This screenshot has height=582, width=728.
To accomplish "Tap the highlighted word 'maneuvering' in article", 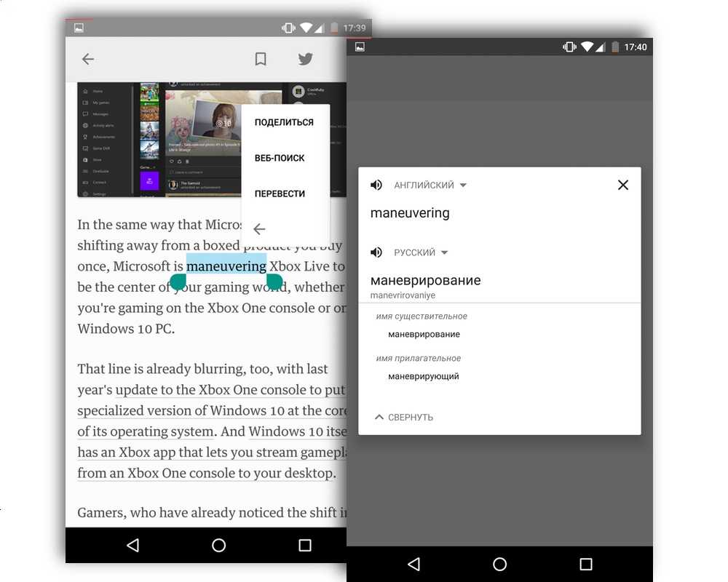I will pyautogui.click(x=226, y=266).
